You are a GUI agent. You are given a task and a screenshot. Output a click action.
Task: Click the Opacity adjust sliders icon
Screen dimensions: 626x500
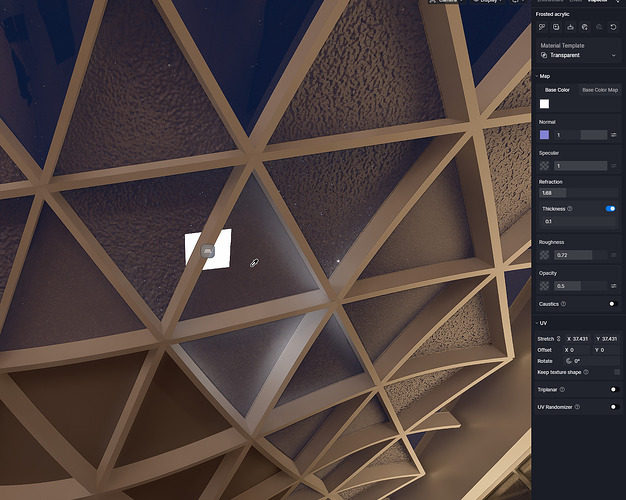pos(613,286)
